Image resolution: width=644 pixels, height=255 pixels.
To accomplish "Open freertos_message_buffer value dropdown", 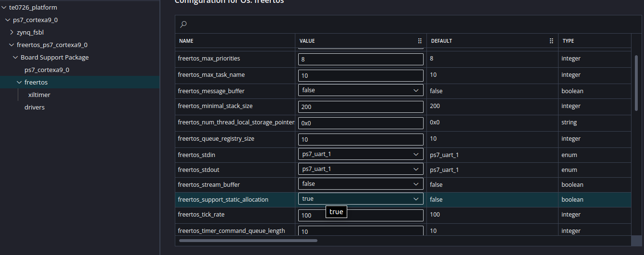I will tap(361, 90).
